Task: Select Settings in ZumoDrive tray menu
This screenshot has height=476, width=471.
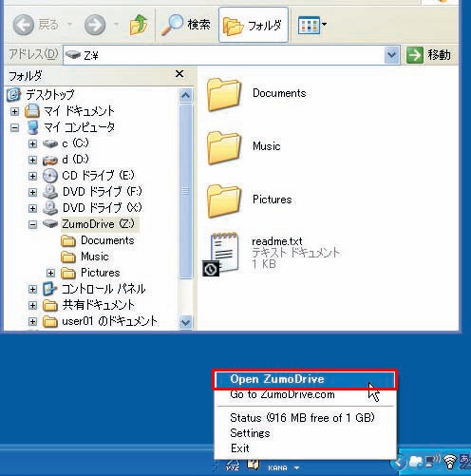Action: click(250, 433)
